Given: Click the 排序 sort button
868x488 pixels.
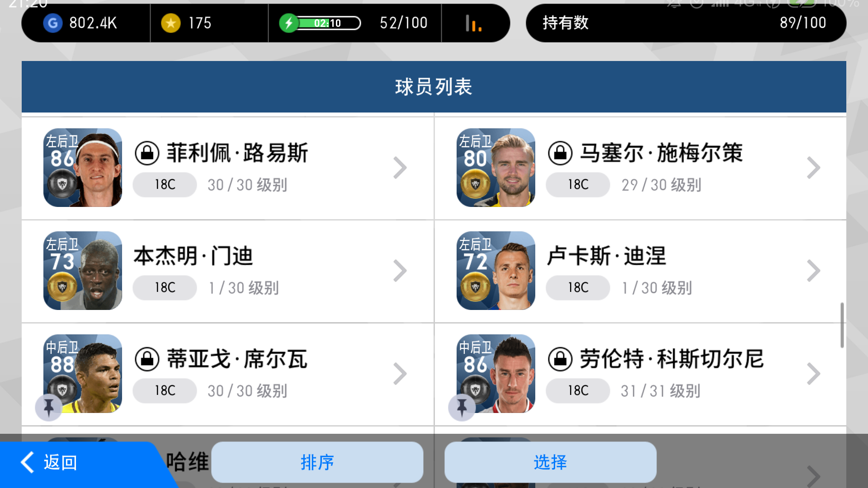Looking at the screenshot, I should click(317, 462).
